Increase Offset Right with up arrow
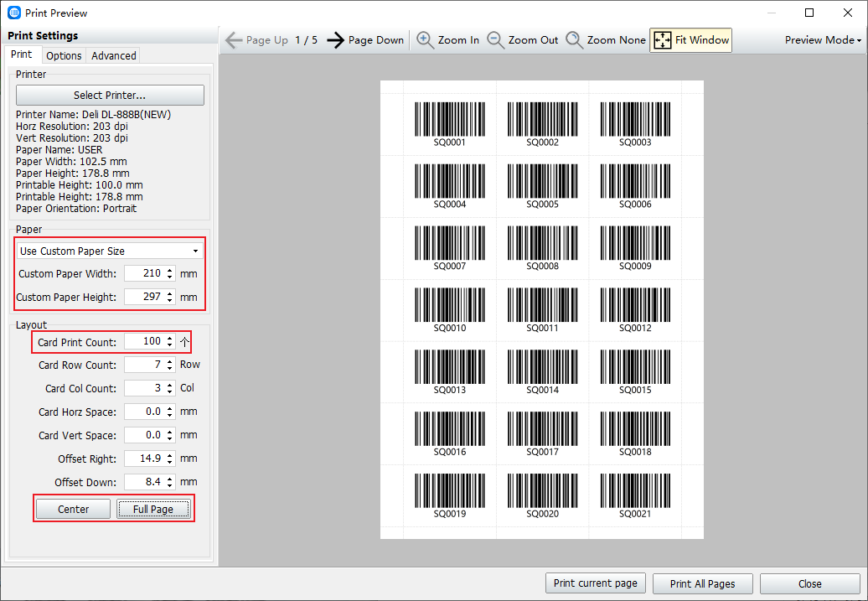 pos(170,455)
